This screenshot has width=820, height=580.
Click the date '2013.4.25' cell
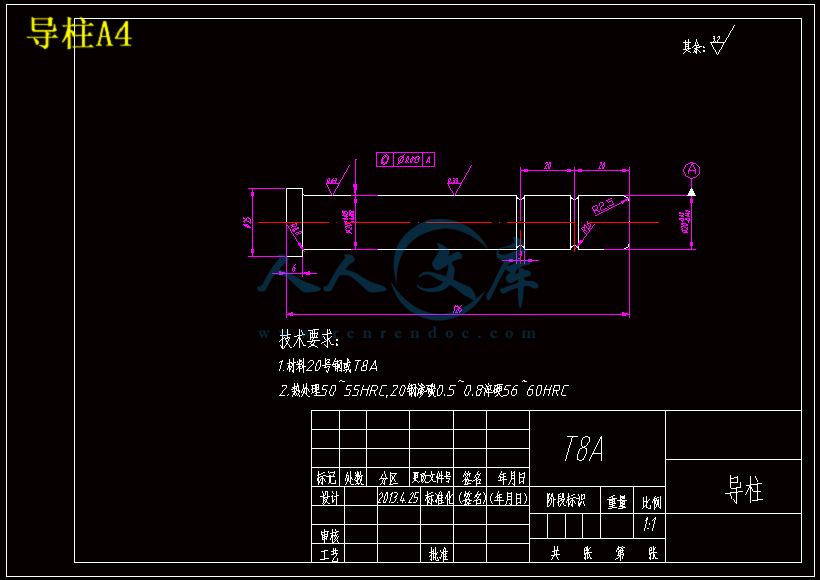click(x=398, y=498)
